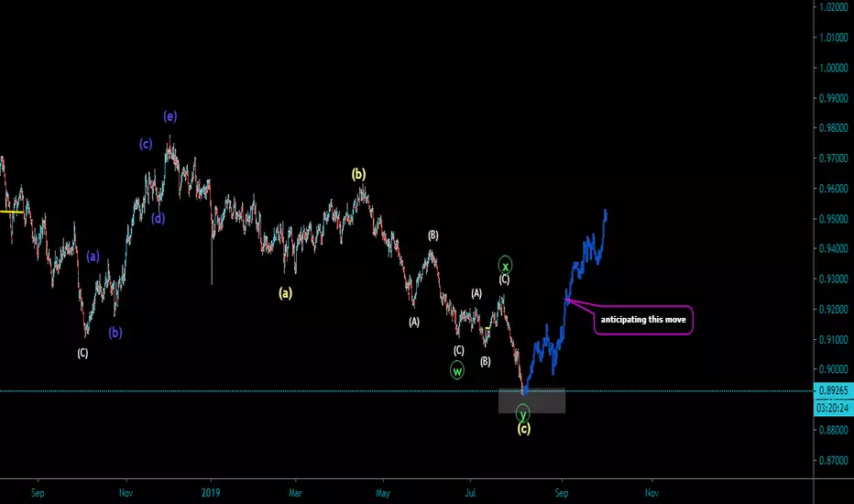The image size is (854, 504).
Task: Select the short yellow horizontal line drawing
Action: coord(11,212)
